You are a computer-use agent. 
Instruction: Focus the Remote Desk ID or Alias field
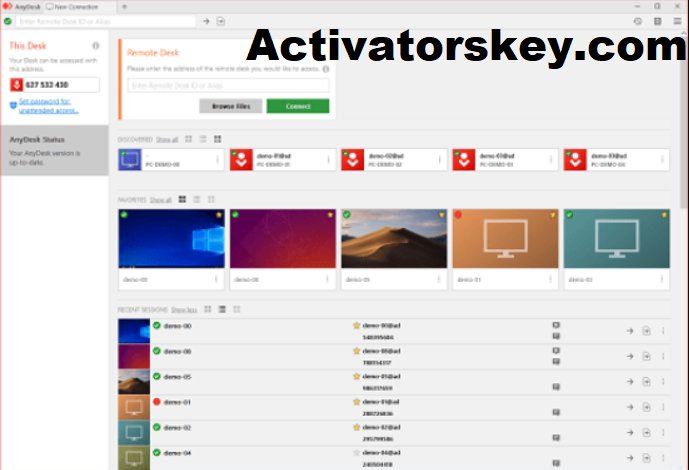pos(228,85)
